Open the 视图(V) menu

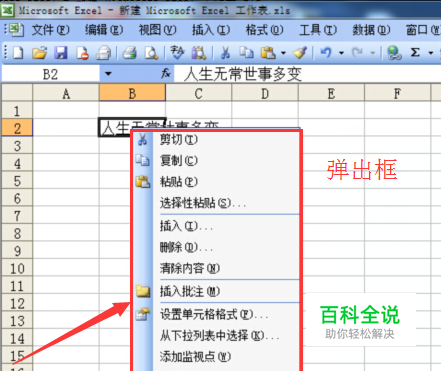157,30
